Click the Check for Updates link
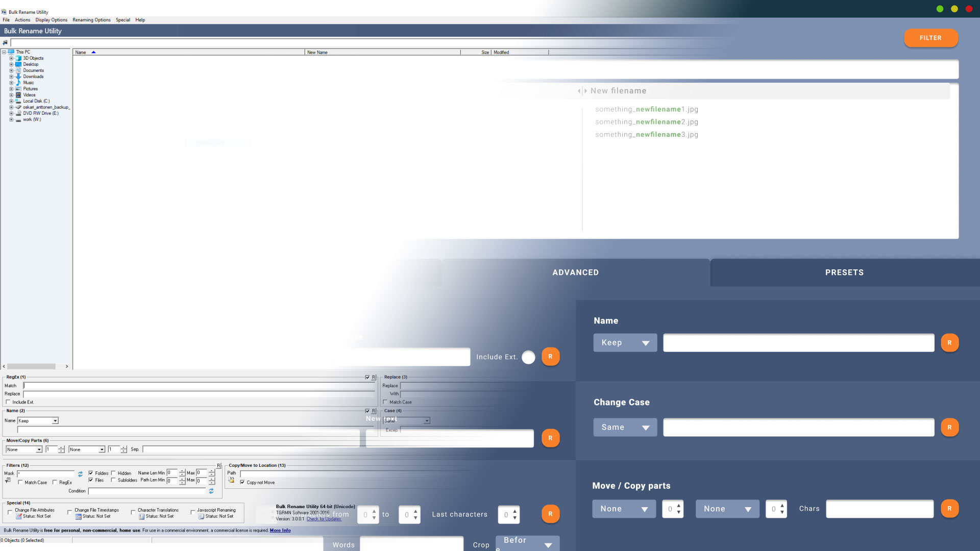Viewport: 980px width, 551px height. click(324, 519)
